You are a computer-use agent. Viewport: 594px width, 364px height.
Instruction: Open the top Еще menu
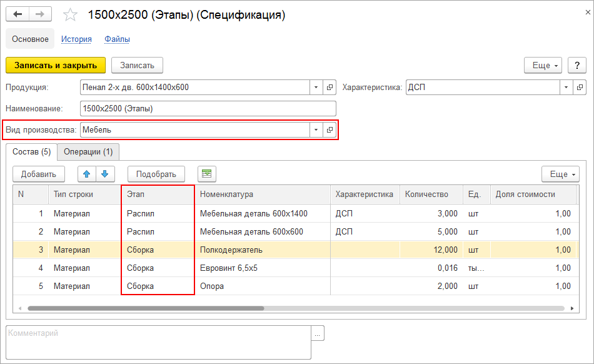pyautogui.click(x=542, y=65)
